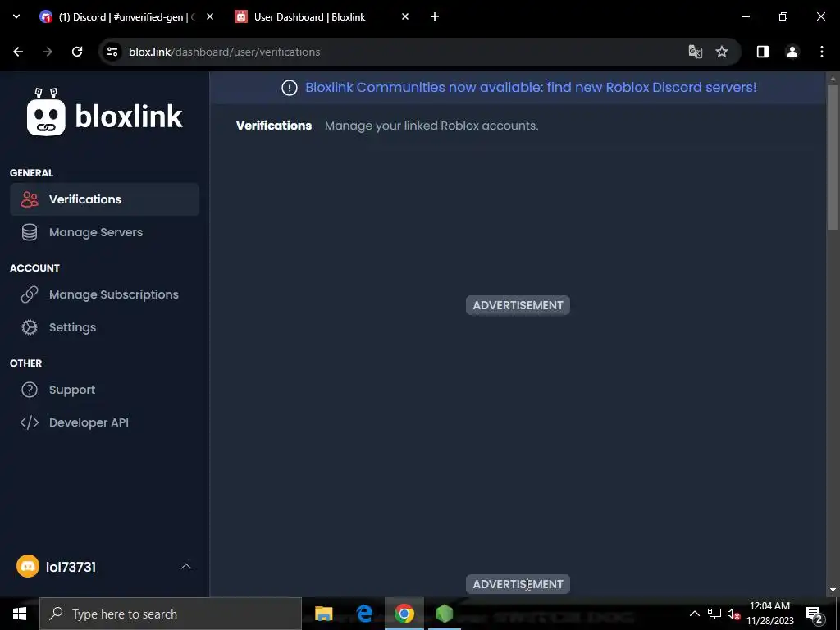Click 'Manage your linked Roblox accounts.' text
The width and height of the screenshot is (840, 630).
431,126
